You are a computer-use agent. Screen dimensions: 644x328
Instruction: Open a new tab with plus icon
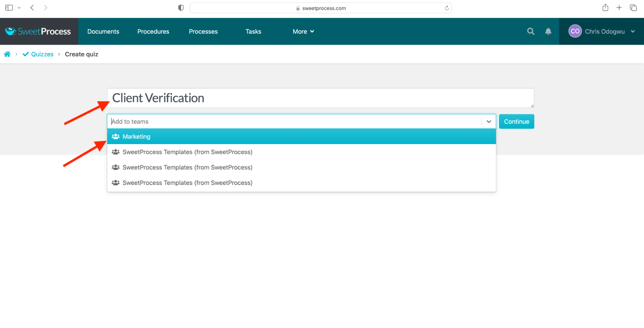(x=619, y=8)
